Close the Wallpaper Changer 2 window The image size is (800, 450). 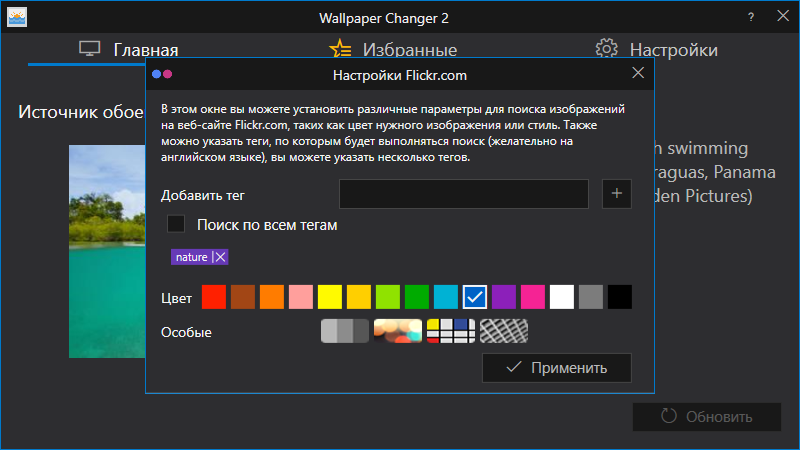click(x=783, y=16)
